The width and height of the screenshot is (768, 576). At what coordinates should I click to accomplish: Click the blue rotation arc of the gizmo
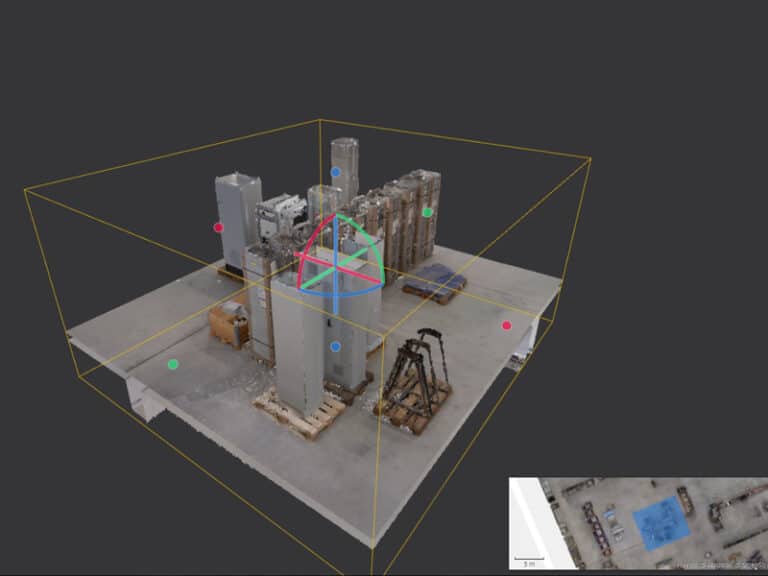pyautogui.click(x=340, y=294)
